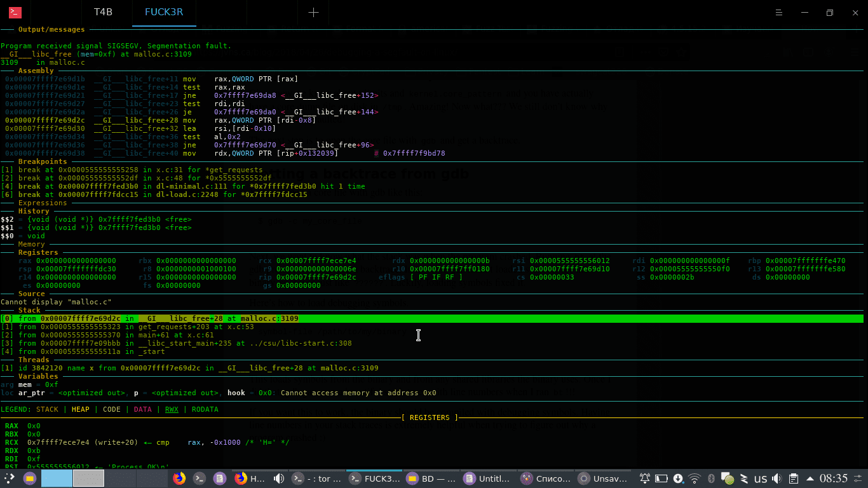868x488 pixels.
Task: Click the jne instruction at __GI___libc_free+17
Action: coord(192,95)
